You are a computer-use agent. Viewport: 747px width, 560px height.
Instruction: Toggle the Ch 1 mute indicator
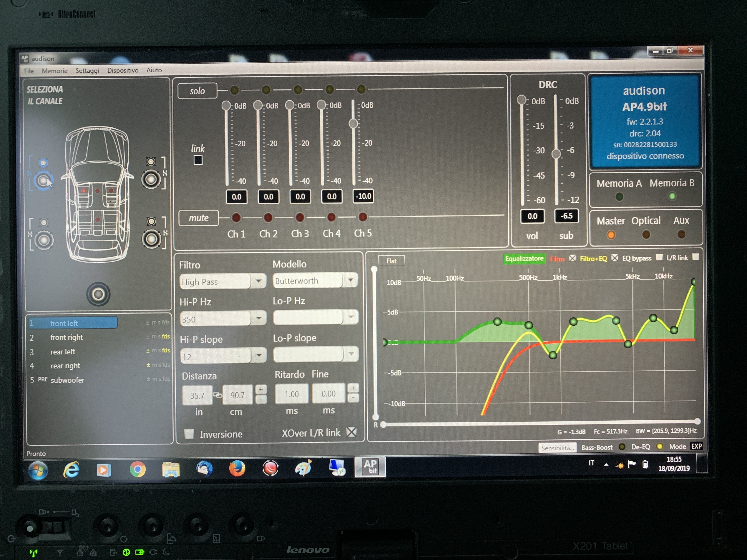(x=236, y=218)
